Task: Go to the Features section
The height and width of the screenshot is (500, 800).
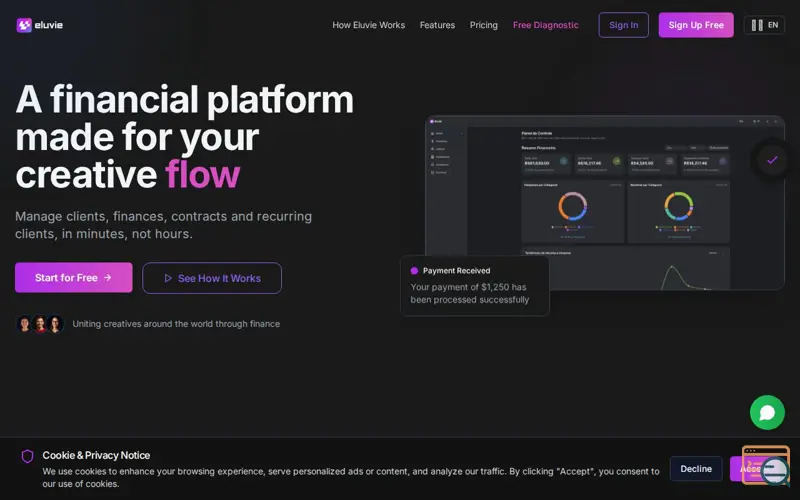Action: pos(437,25)
